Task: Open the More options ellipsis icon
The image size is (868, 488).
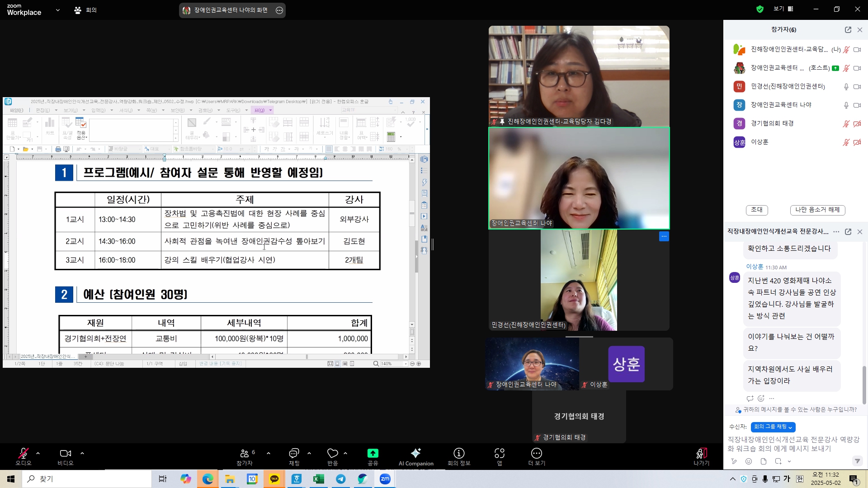Action: point(536,454)
